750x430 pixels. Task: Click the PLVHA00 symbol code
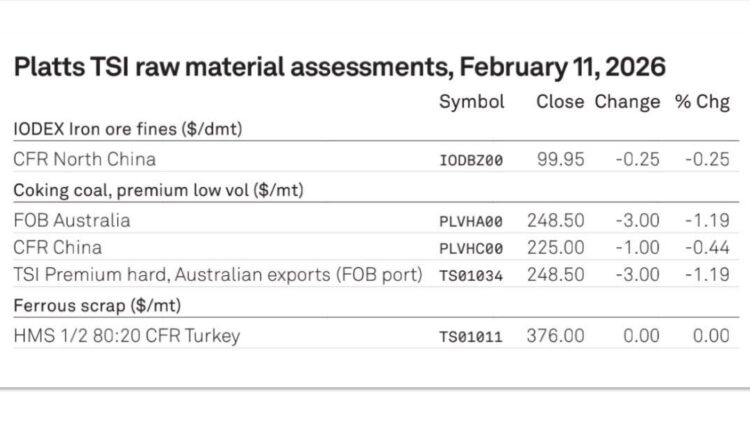[x=472, y=220]
